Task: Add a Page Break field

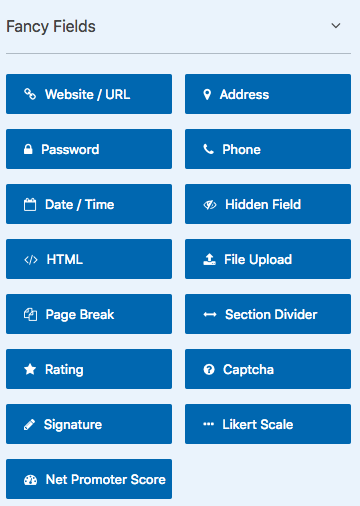Action: point(89,314)
